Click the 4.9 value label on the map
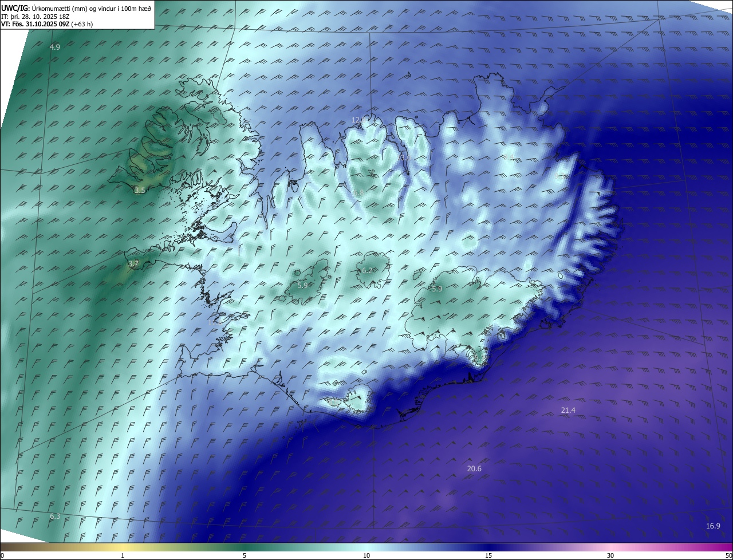Viewport: 733px width, 560px height. (x=55, y=48)
